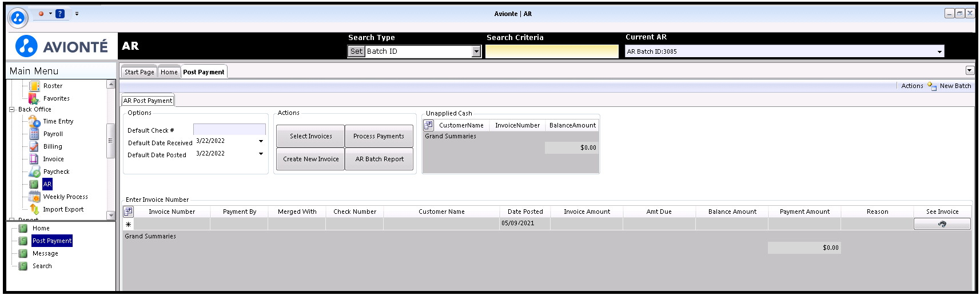Click Main Menu scrollbar up arrow
This screenshot has height=295, width=980.
tap(111, 85)
